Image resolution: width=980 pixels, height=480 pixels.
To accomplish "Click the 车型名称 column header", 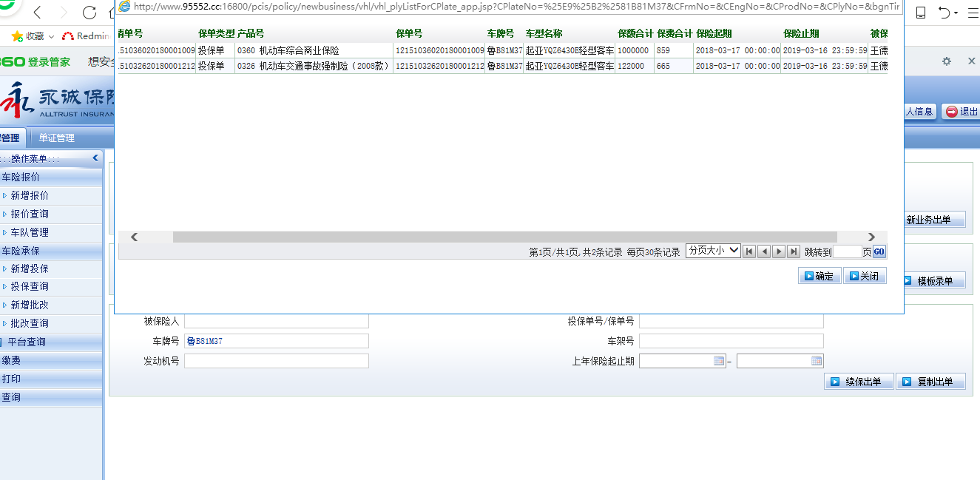I will pos(544,34).
